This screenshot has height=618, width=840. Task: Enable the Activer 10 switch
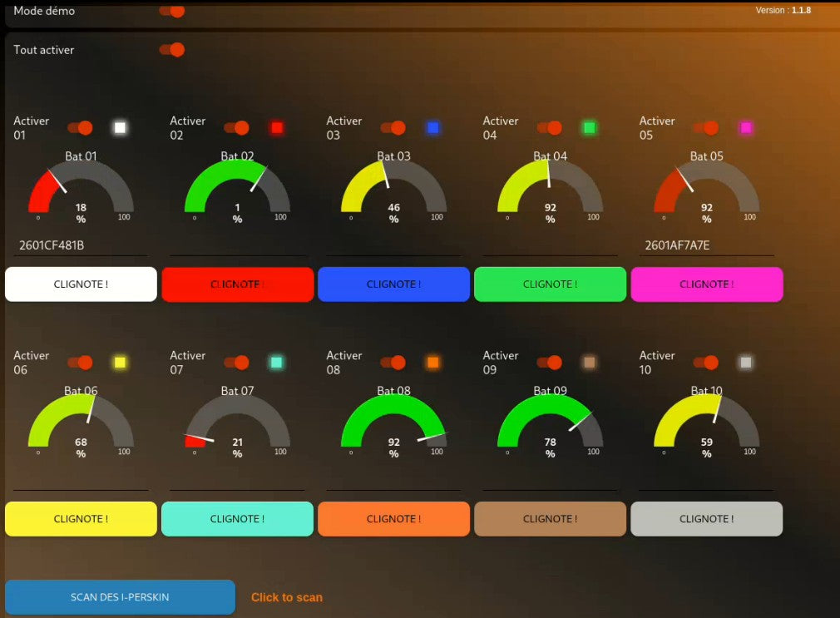(x=706, y=363)
